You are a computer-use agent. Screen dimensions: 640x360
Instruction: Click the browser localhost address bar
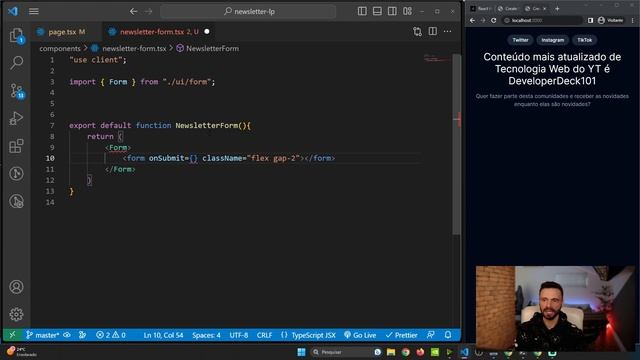[x=542, y=20]
